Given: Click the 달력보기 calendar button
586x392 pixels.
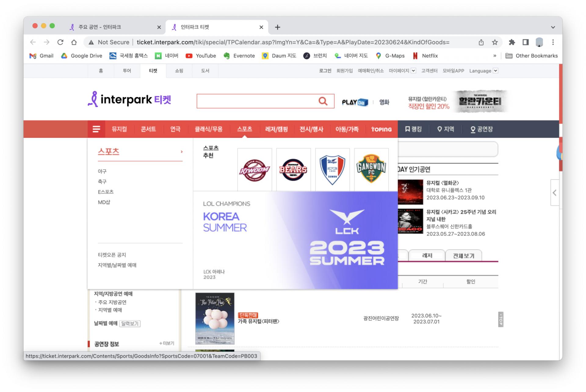Looking at the screenshot, I should click(130, 323).
